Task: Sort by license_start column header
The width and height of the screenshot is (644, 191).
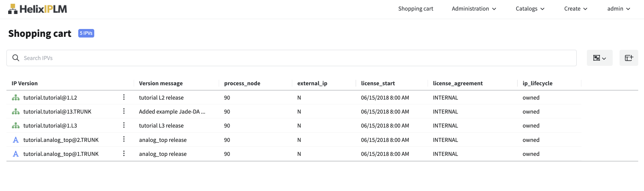Action: [378, 83]
